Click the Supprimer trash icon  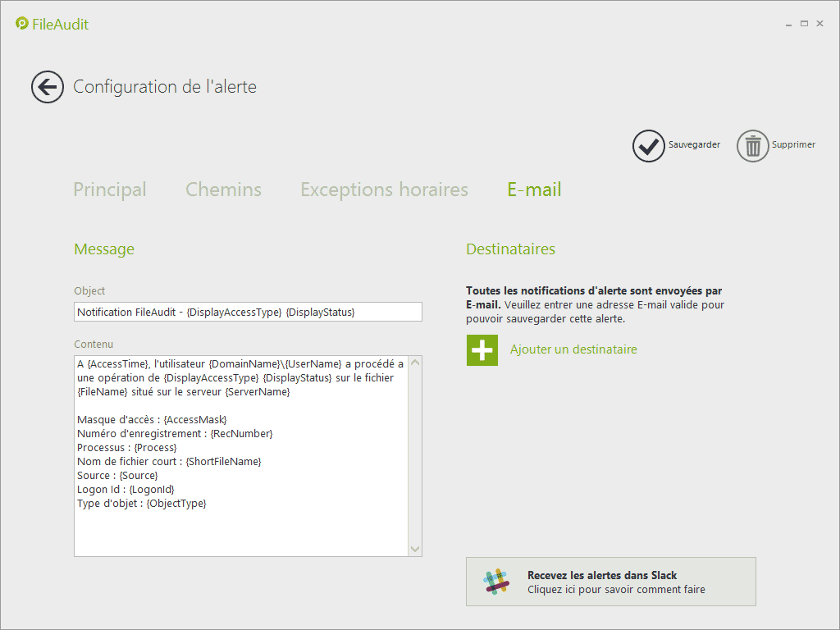pos(752,146)
